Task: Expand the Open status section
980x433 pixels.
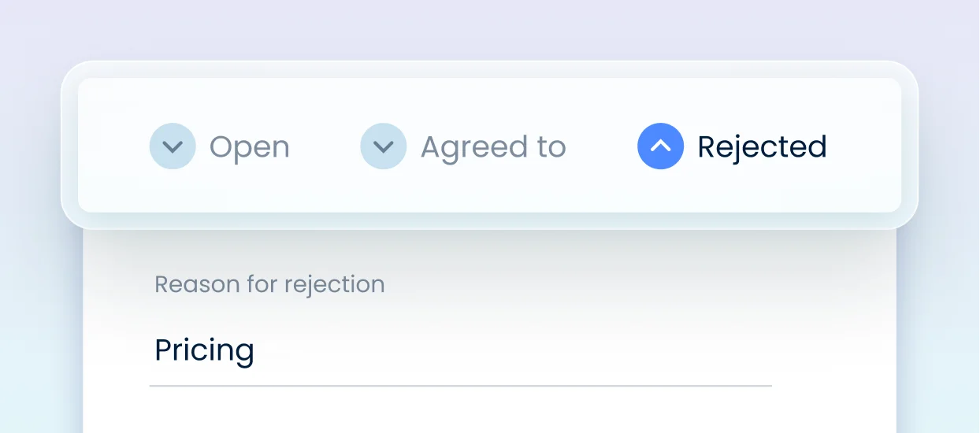Action: point(173,146)
